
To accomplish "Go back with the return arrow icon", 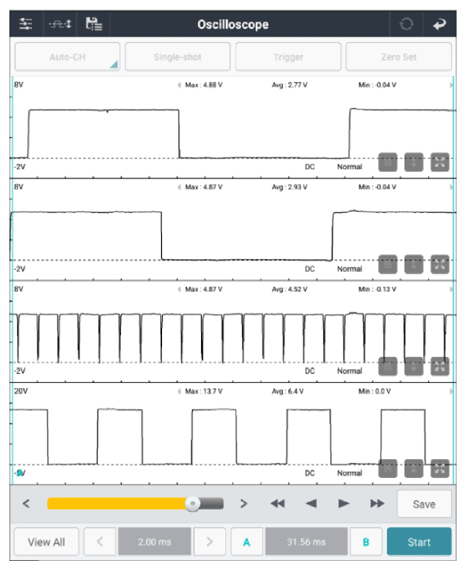I will [x=439, y=24].
